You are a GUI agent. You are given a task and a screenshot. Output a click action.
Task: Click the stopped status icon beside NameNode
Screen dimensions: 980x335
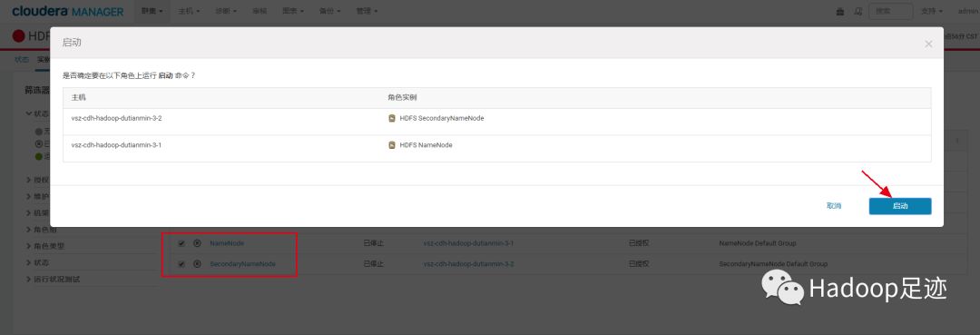tap(198, 243)
